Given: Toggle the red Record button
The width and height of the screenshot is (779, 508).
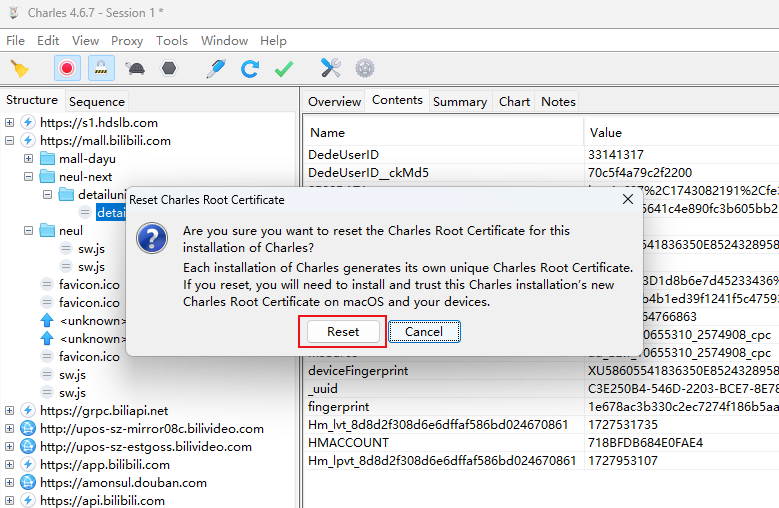Looking at the screenshot, I should [67, 69].
